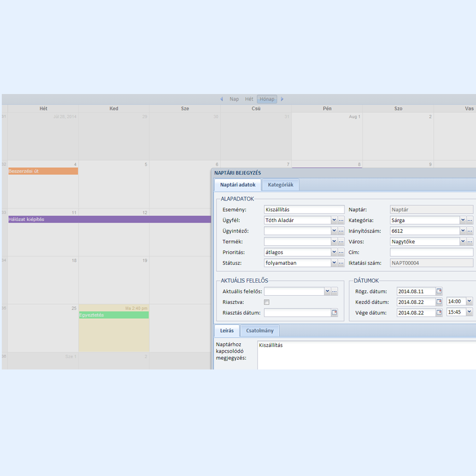This screenshot has width=476, height=476.
Task: Switch to the Kategóriák tab
Action: tap(280, 185)
